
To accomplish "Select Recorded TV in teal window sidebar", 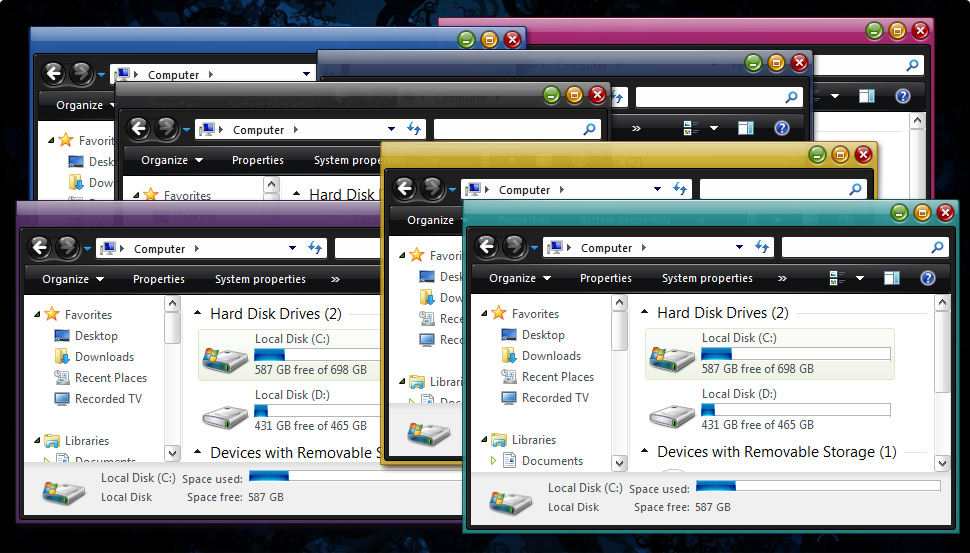I will (x=555, y=398).
